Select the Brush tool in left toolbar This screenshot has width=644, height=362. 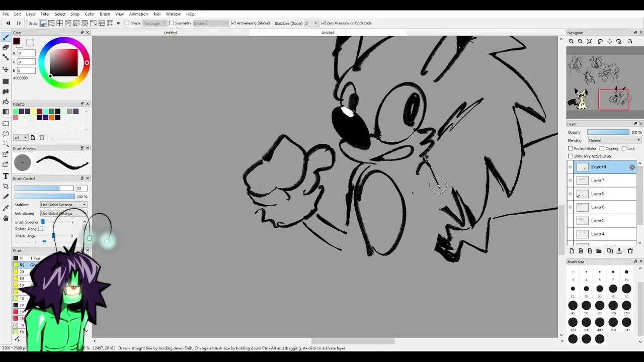coord(6,38)
